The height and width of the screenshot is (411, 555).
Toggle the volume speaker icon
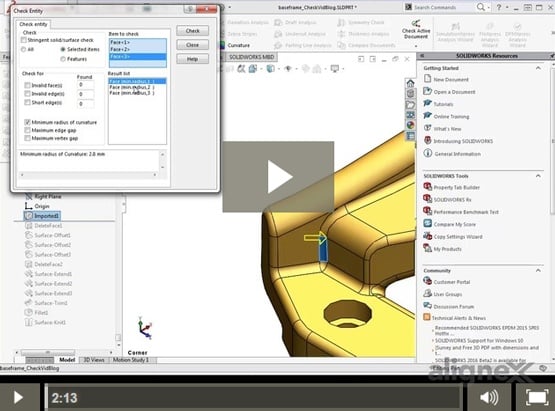tap(489, 398)
